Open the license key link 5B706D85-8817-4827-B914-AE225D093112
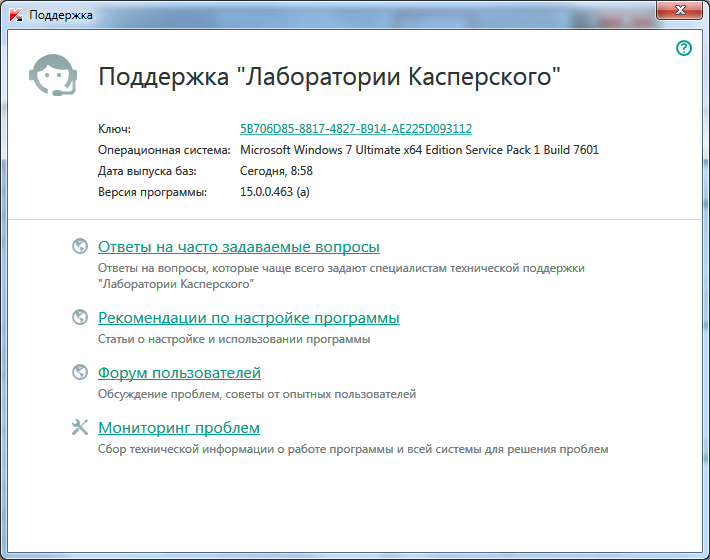Image resolution: width=710 pixels, height=560 pixels. pos(356,129)
